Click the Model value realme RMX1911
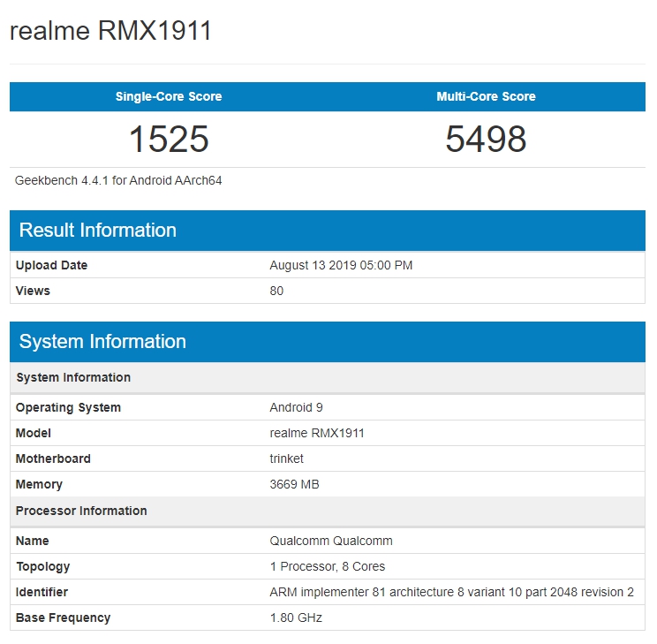 pyautogui.click(x=317, y=433)
